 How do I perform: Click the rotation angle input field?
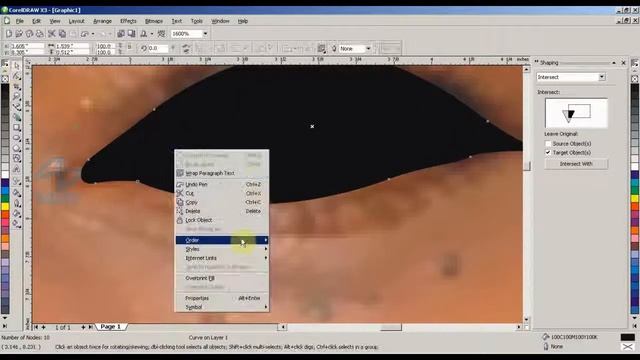157,48
